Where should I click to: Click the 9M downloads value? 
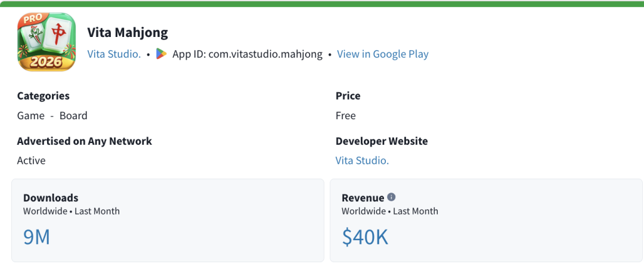(36, 237)
